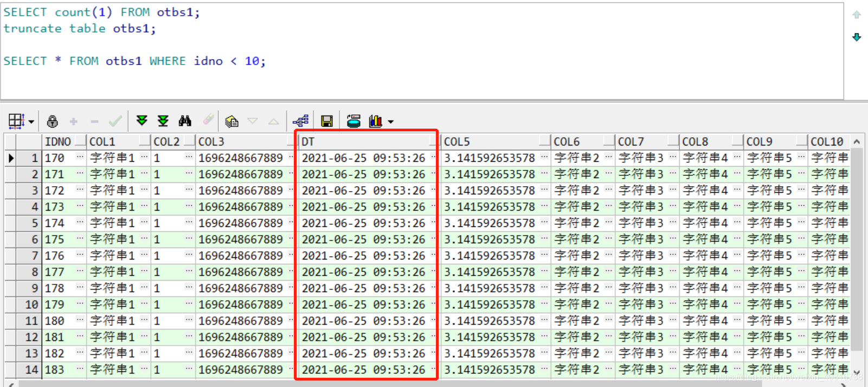
Task: Open the chart window bar-graph icon
Action: point(375,121)
